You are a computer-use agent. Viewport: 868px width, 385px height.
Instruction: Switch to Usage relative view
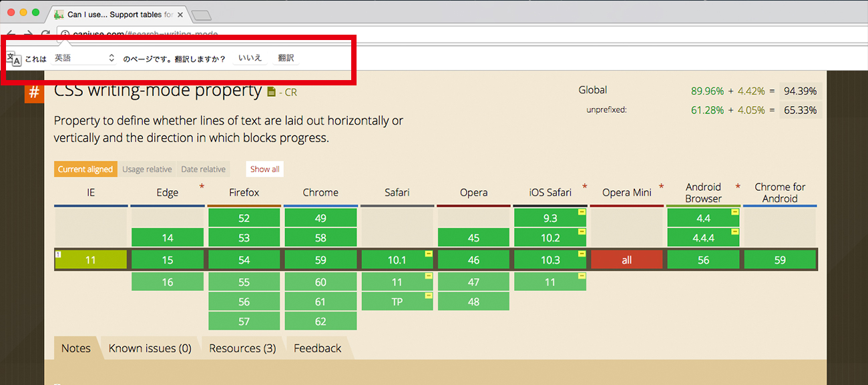[x=147, y=169]
